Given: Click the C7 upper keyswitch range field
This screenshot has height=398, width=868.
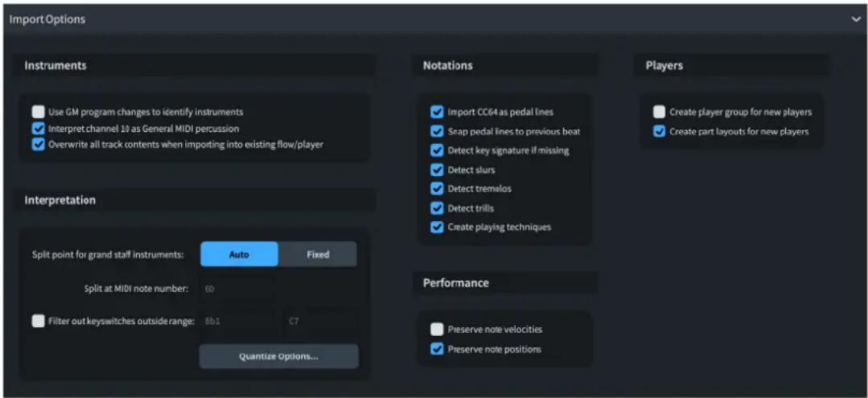Looking at the screenshot, I should pos(320,322).
